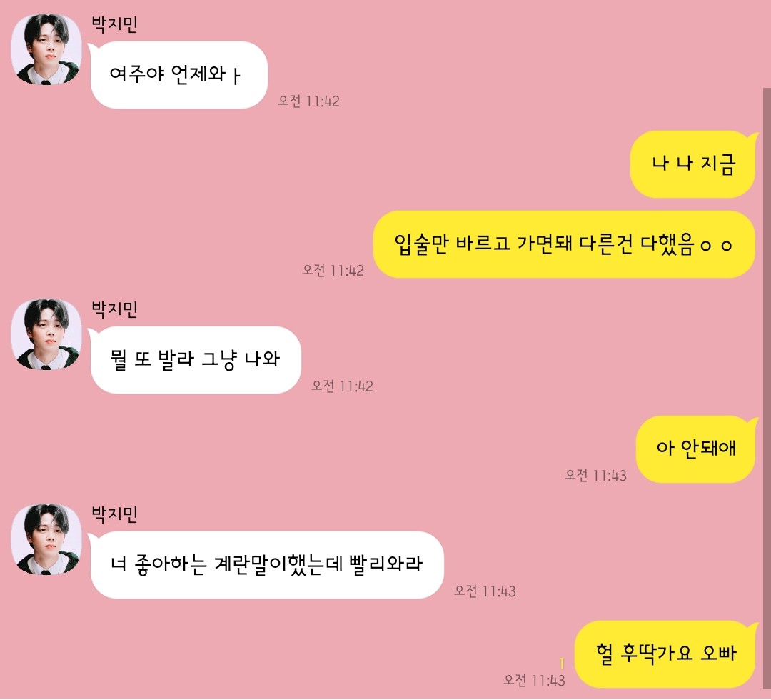The image size is (771, 700).
Task: Tap the 오전 11:43 timestamp after 계란말이 message
Action: point(485,591)
